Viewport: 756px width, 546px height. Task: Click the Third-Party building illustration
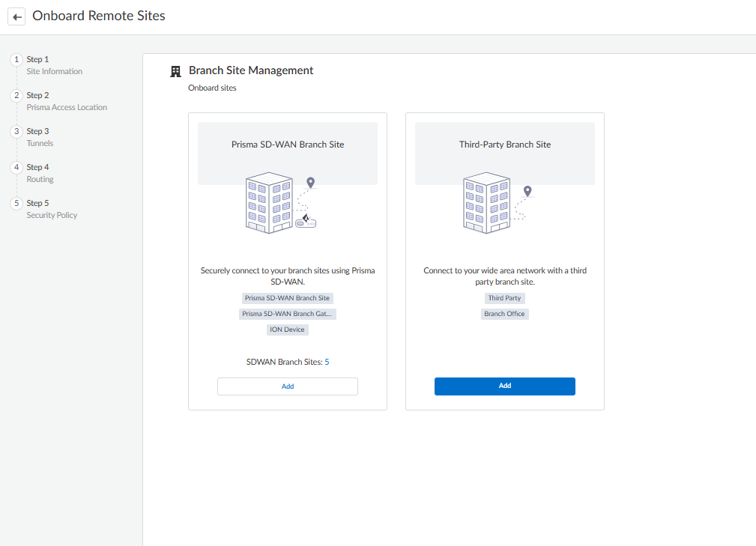point(486,203)
